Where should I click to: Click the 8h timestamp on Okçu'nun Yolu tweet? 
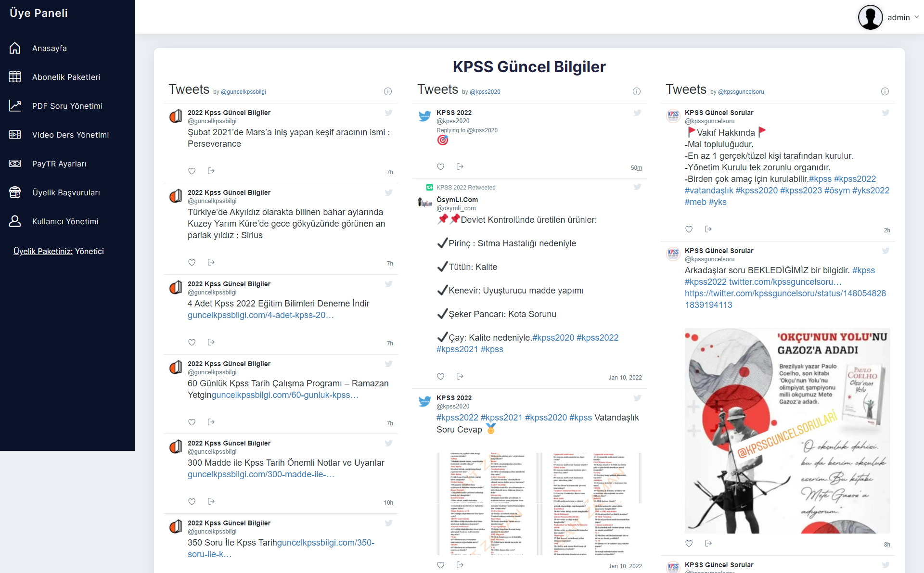(x=887, y=545)
